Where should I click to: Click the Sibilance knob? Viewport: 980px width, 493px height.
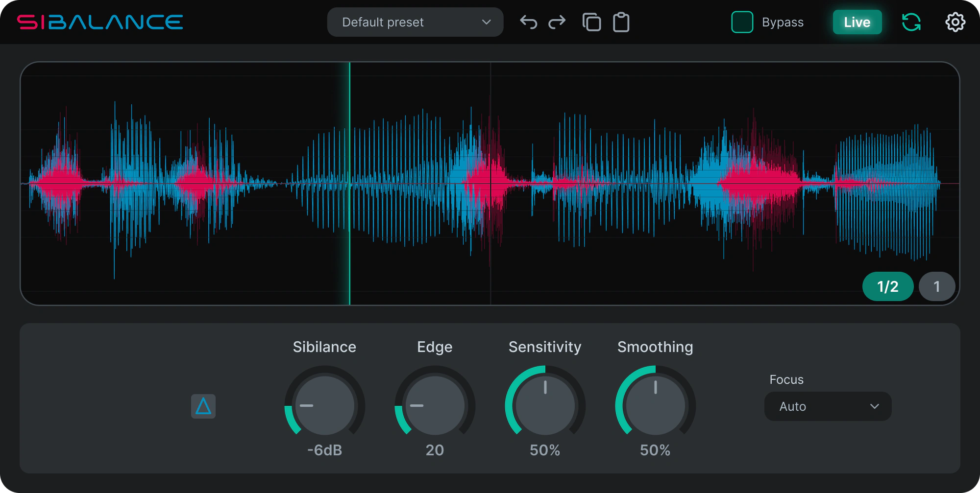pyautogui.click(x=324, y=405)
